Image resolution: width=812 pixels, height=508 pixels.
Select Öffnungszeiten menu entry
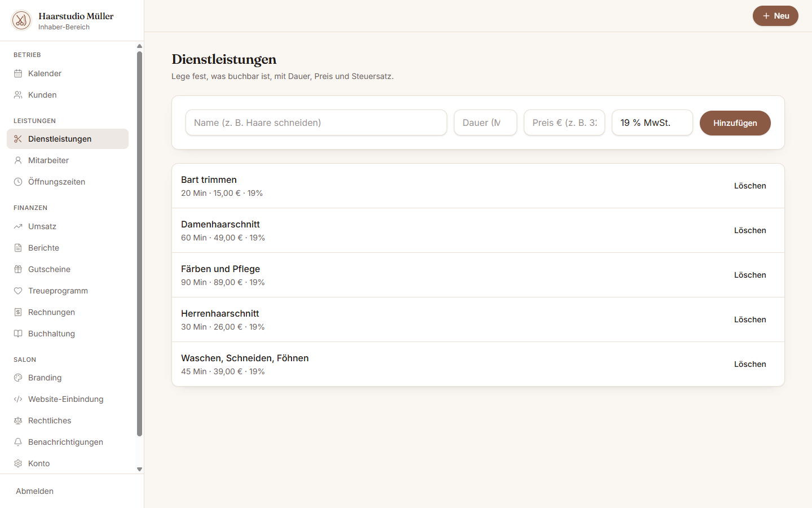tap(68, 182)
